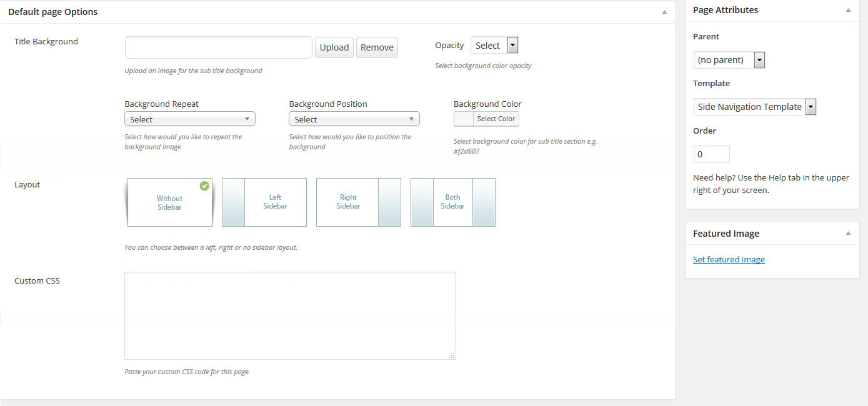Choose the Left Sidebar layout option
Screen dimensions: 868x406
point(264,202)
